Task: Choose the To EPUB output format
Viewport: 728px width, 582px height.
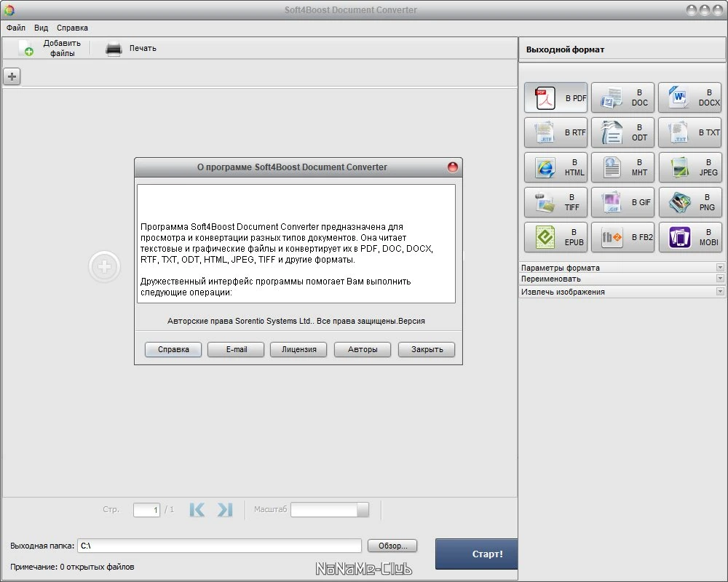Action: click(555, 237)
